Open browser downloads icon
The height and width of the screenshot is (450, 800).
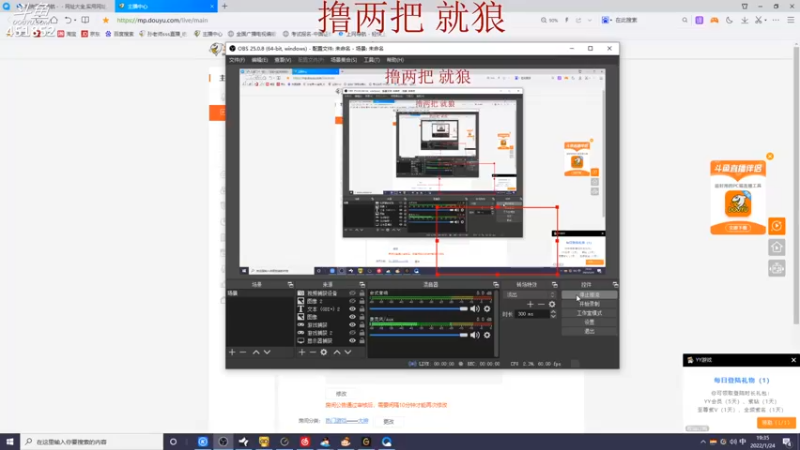click(744, 20)
